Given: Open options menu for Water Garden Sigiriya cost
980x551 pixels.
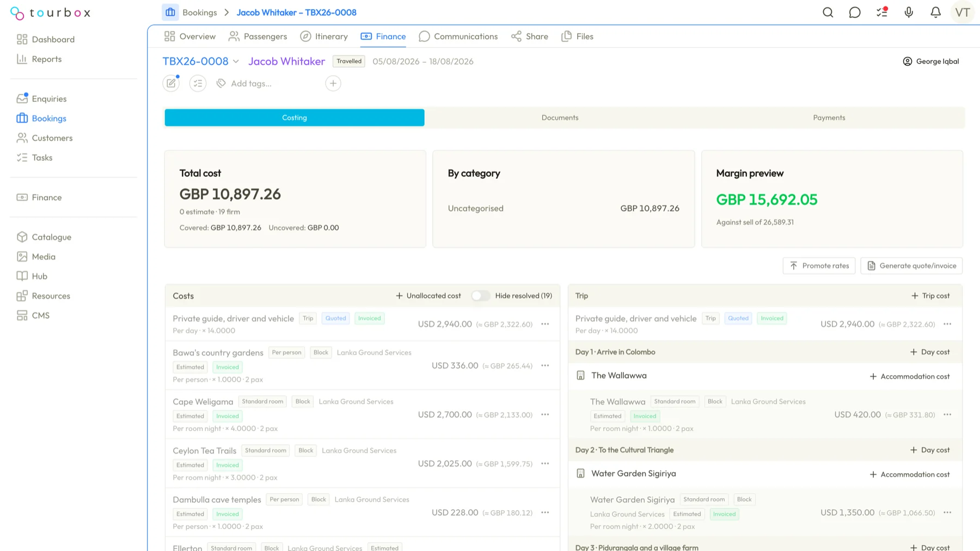Looking at the screenshot, I should pyautogui.click(x=947, y=512).
